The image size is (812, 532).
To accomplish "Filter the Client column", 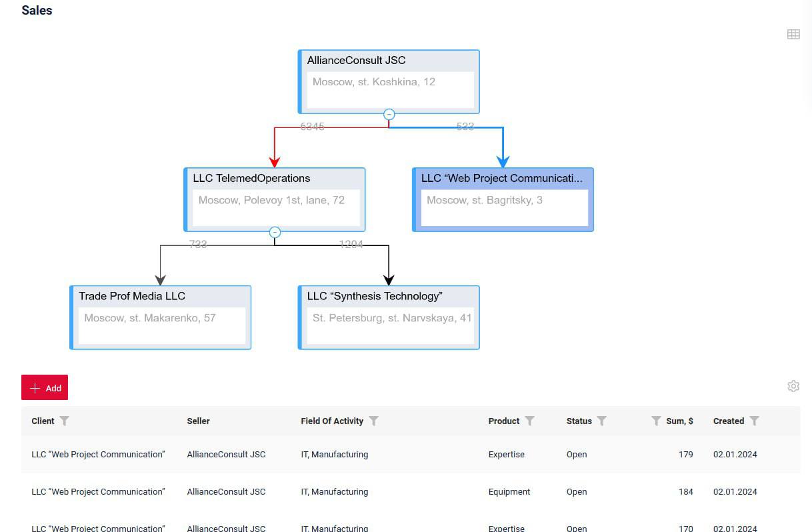I will pos(65,421).
